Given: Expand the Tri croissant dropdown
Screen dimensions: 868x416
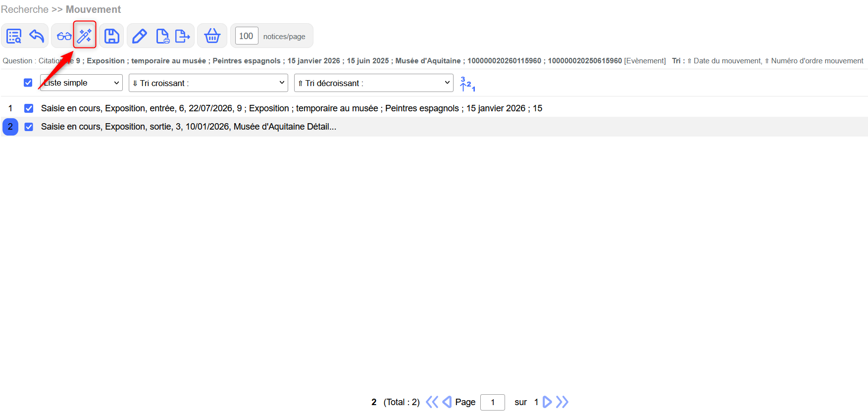Looking at the screenshot, I should (208, 83).
